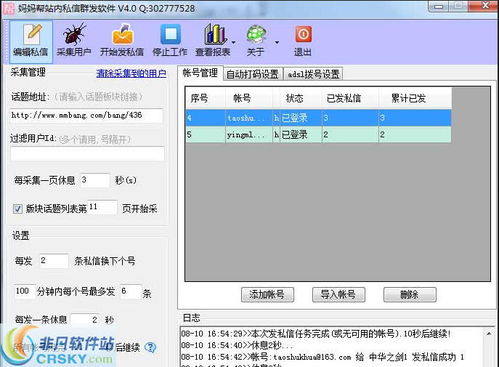Switch to the 自动打码设置 tab
499x367 pixels.
tap(252, 74)
